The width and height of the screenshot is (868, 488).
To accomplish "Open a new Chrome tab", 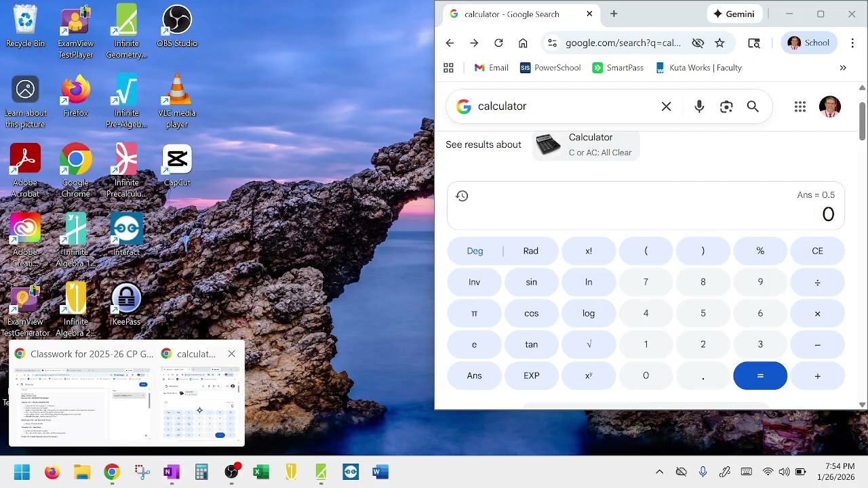I will pyautogui.click(x=614, y=14).
